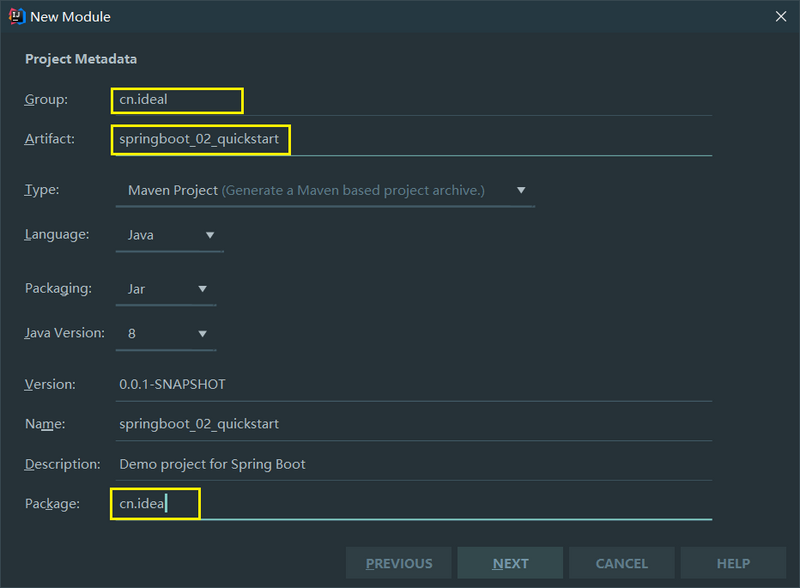
Task: Cancel the new module wizard
Action: 622,563
